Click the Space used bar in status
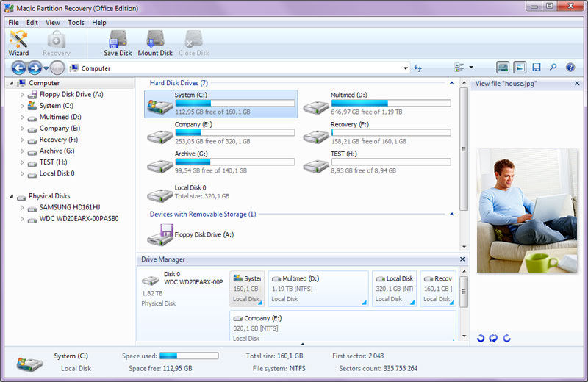 (189, 356)
